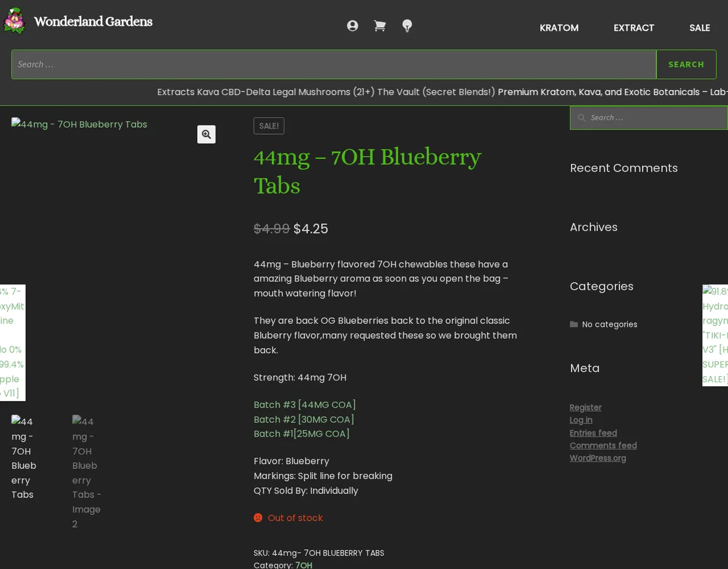Click Extracts in the scrolling banner
This screenshot has width=728, height=569.
[x=176, y=92]
